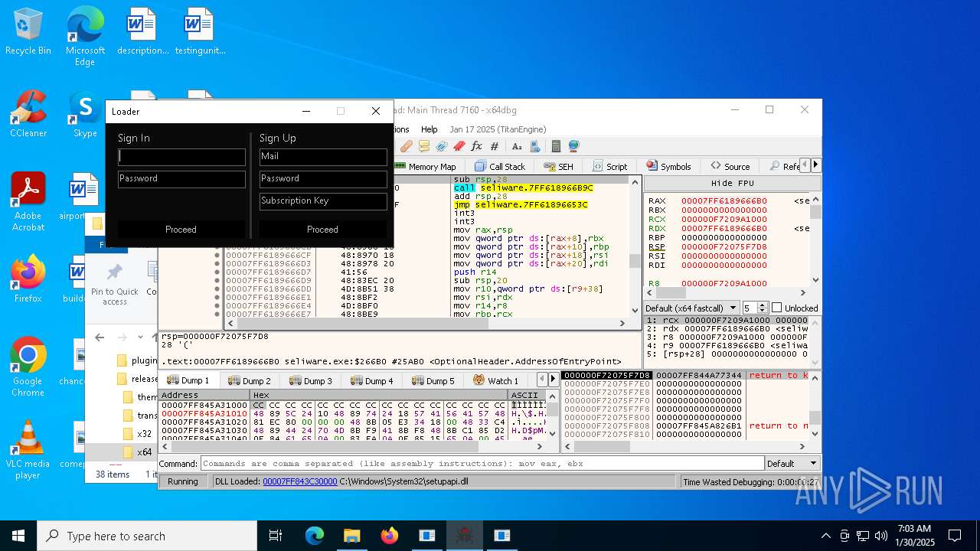This screenshot has width=980, height=551.
Task: Select jmp seliware.7FF61896653C instruction
Action: coord(521,205)
